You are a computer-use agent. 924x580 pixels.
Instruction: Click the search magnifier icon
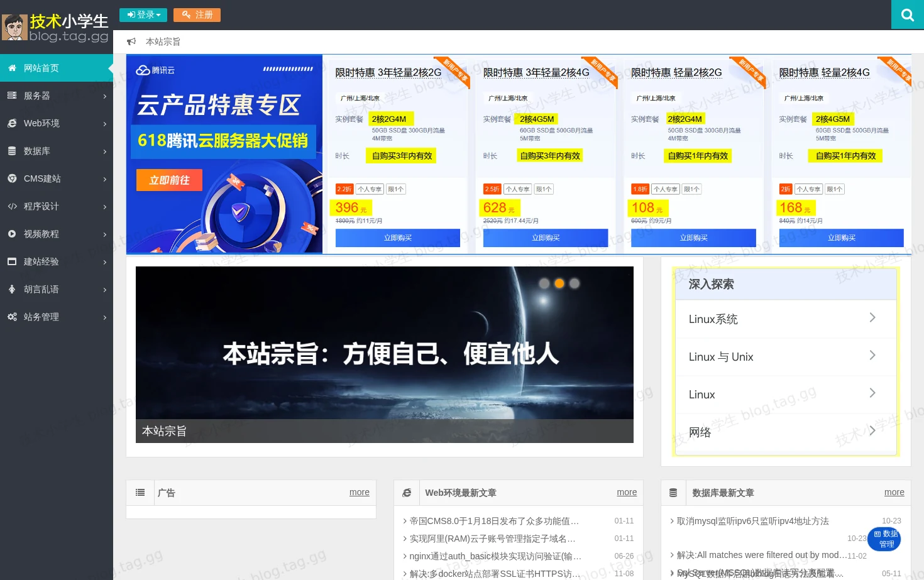pos(907,14)
